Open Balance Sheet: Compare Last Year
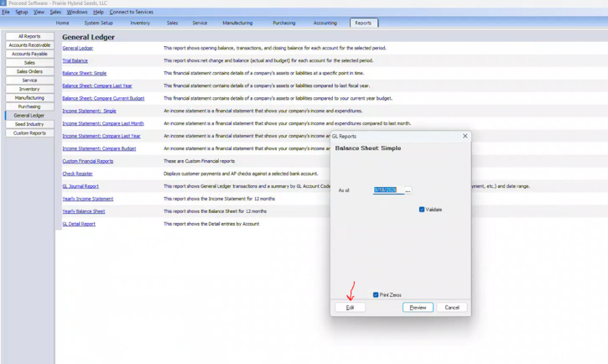Image resolution: width=608 pixels, height=364 pixels. (97, 86)
